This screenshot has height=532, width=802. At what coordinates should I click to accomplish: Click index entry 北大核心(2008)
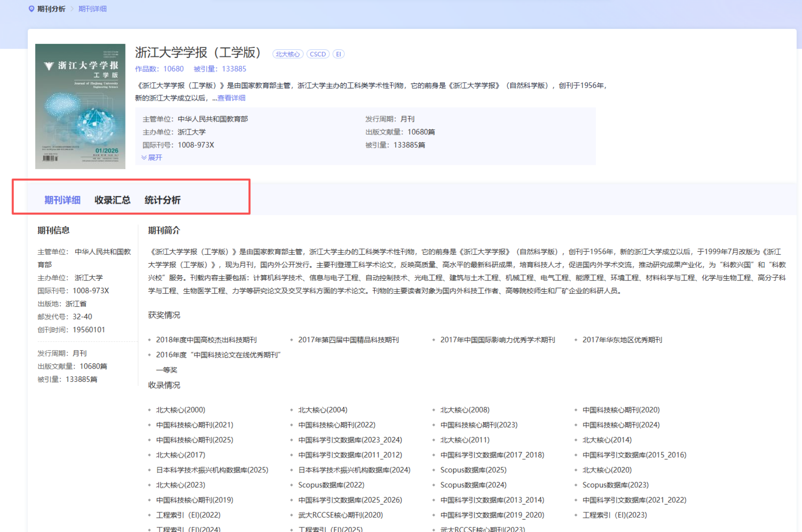click(x=465, y=410)
